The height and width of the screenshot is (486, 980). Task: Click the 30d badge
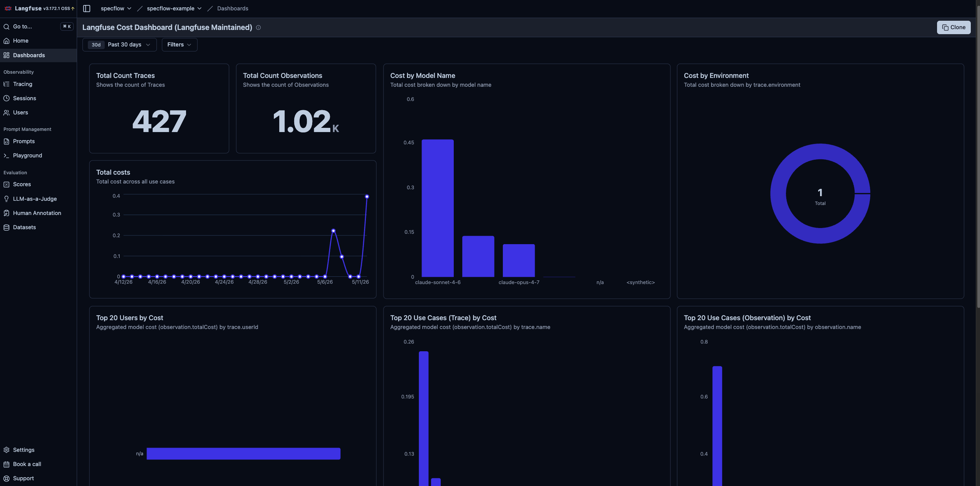(x=96, y=45)
